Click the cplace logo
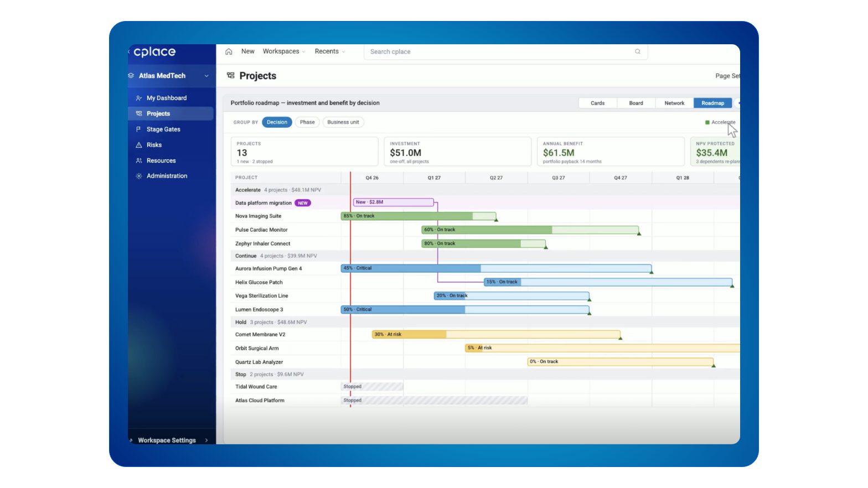Screen dimensions: 868x488 coord(154,52)
